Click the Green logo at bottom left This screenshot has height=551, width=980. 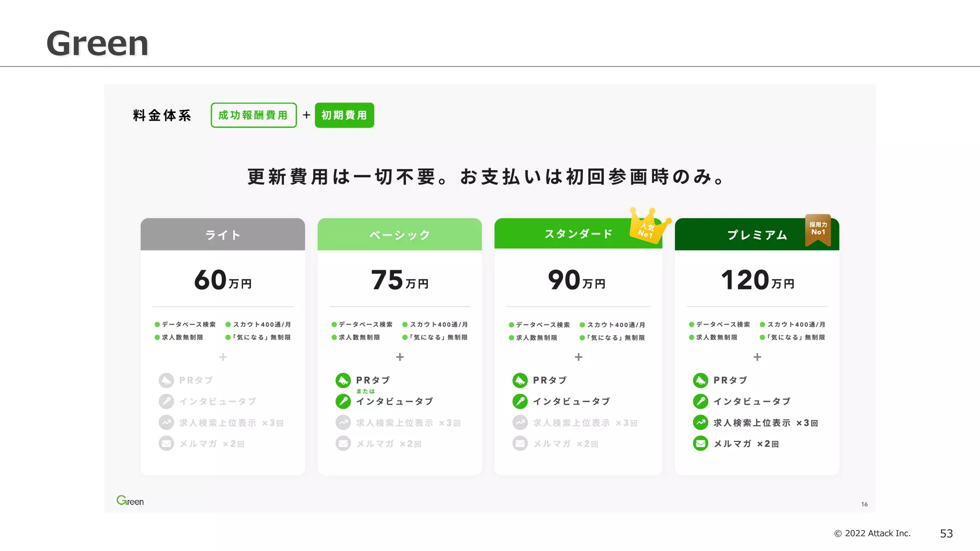click(130, 500)
